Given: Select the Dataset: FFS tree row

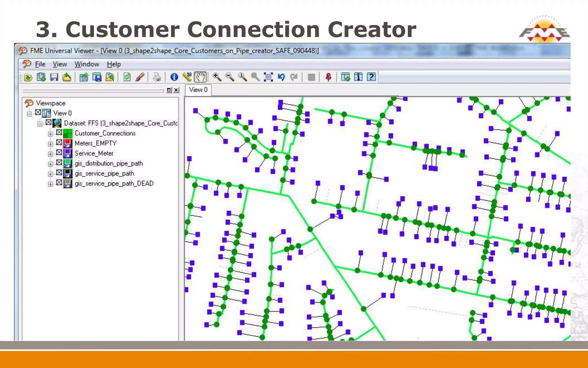Looking at the screenshot, I should pos(121,123).
